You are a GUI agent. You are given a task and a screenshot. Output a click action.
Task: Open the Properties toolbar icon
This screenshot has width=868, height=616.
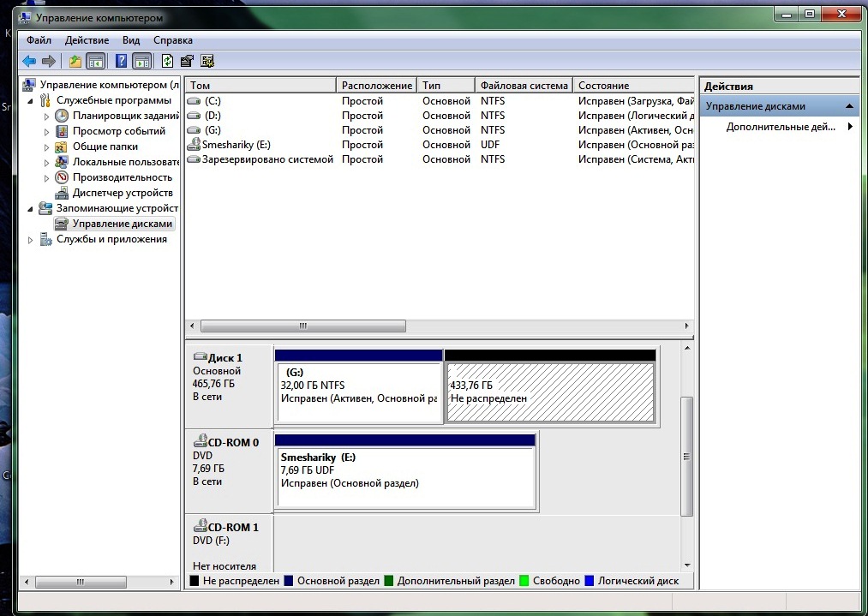tap(187, 61)
